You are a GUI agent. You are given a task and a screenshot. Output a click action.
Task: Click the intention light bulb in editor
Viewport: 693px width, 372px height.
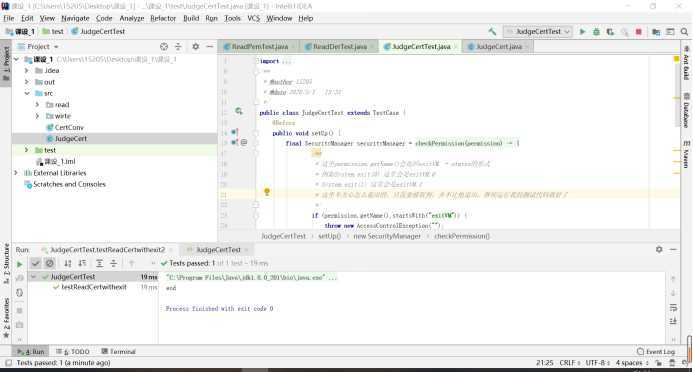(267, 192)
